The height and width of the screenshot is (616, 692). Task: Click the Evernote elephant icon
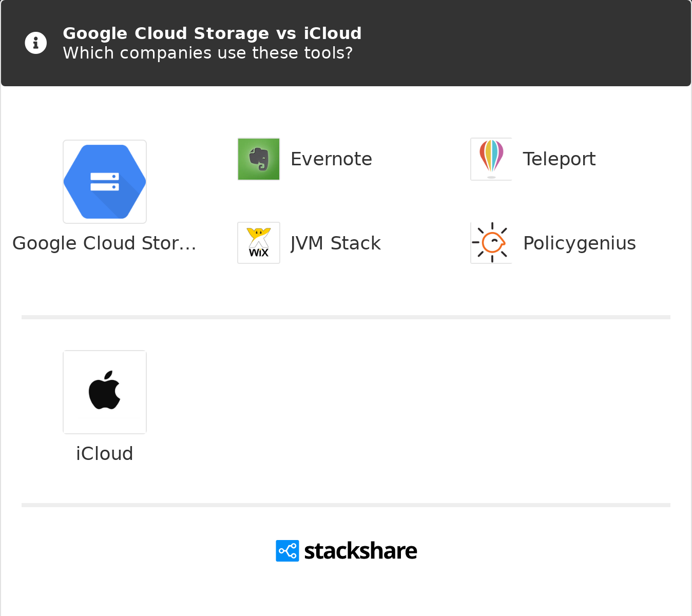point(259,159)
